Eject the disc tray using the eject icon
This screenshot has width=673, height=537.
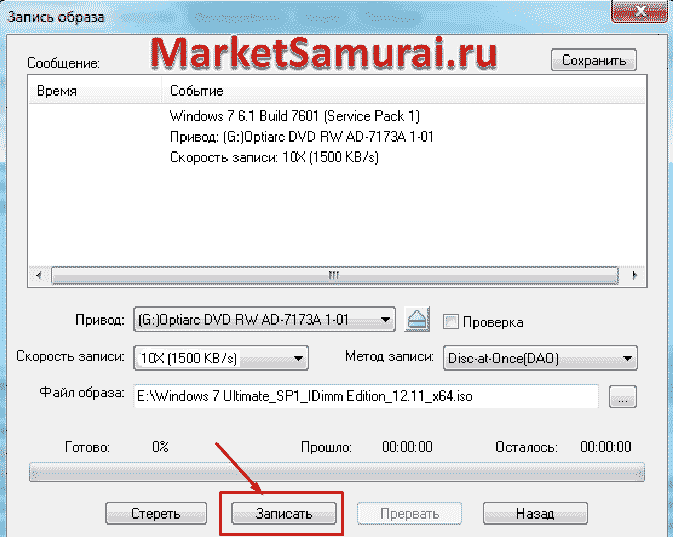417,319
